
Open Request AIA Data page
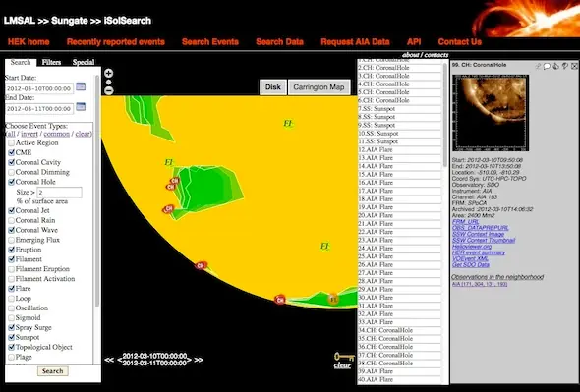tap(355, 42)
